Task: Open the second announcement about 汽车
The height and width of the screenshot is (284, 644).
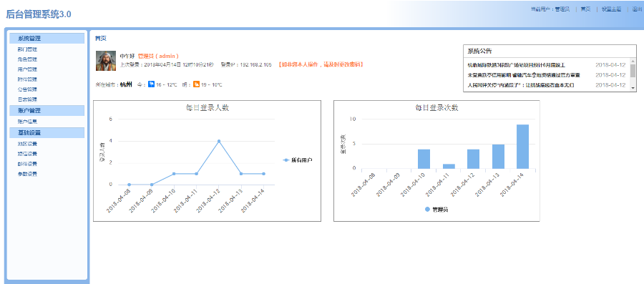Action: point(524,75)
